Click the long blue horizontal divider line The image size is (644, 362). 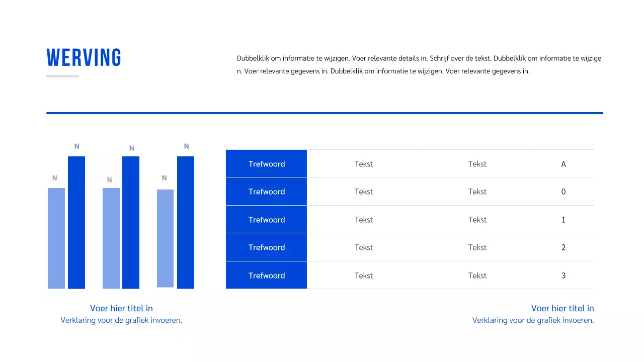325,113
